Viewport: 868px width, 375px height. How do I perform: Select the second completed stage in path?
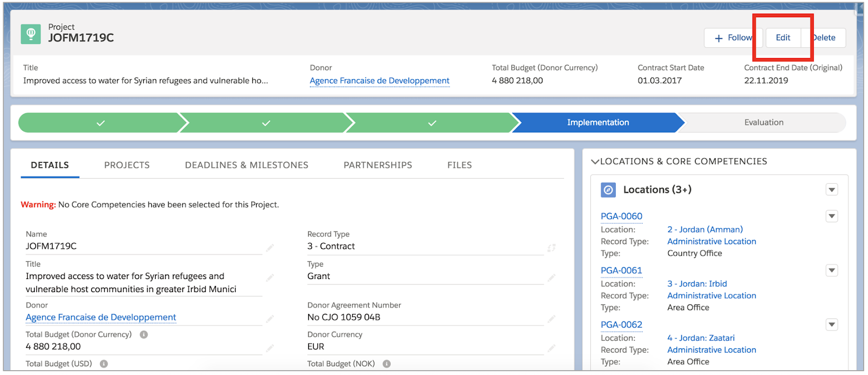tap(266, 123)
